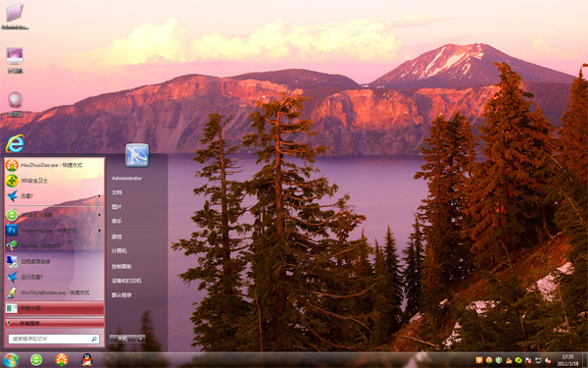The image size is (588, 368).
Task: Click the search magnifier icon
Action: tap(94, 340)
